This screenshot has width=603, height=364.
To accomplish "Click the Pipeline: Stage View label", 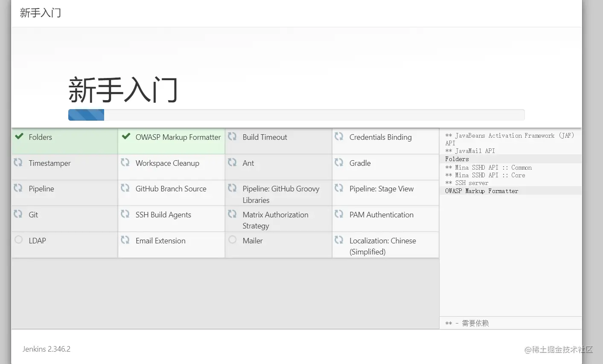I will pyautogui.click(x=382, y=189).
